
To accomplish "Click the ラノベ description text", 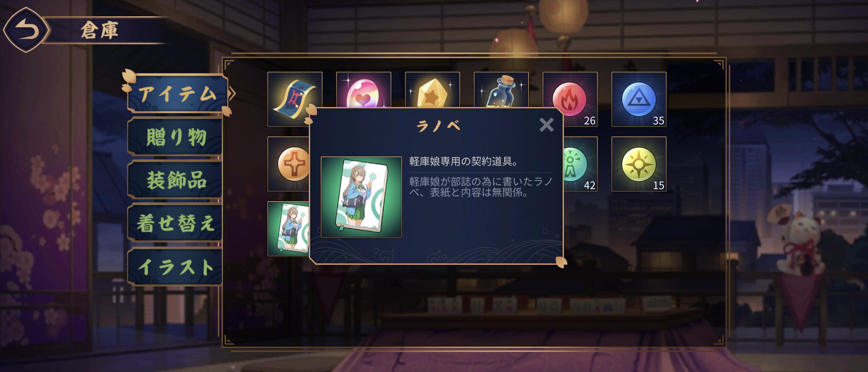I will [480, 187].
